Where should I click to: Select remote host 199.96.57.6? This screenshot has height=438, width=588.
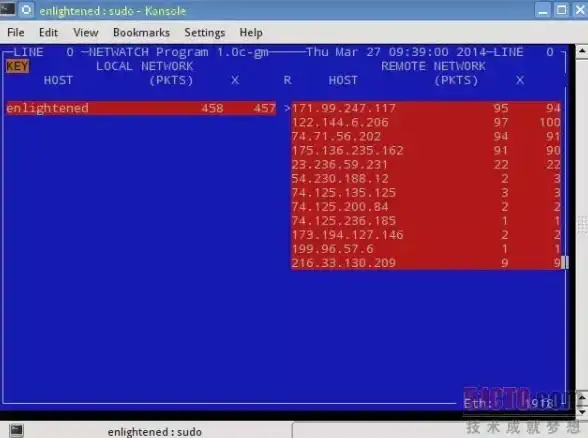click(x=426, y=249)
